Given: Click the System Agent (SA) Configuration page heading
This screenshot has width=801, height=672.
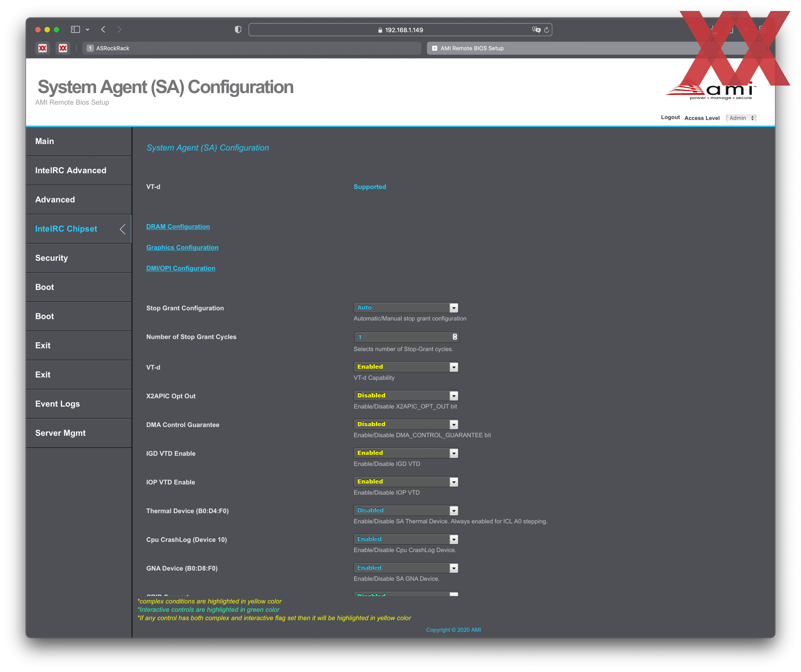Looking at the screenshot, I should tap(166, 87).
